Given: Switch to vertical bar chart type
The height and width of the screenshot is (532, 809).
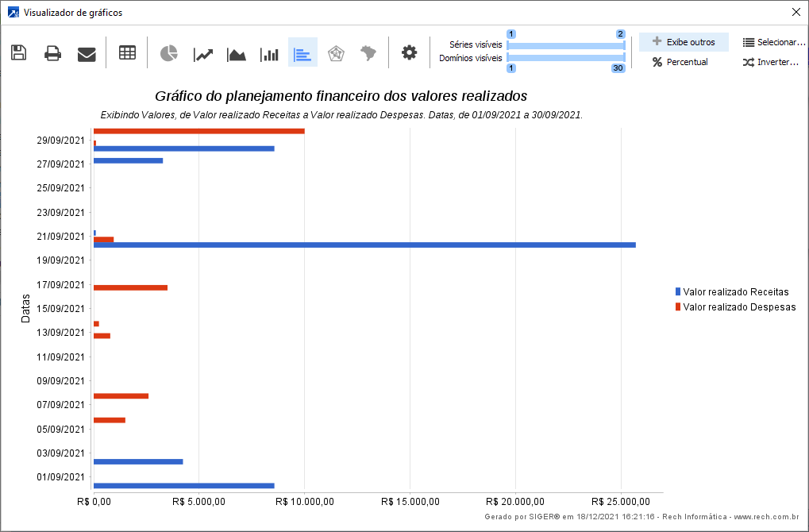Looking at the screenshot, I should pyautogui.click(x=269, y=54).
